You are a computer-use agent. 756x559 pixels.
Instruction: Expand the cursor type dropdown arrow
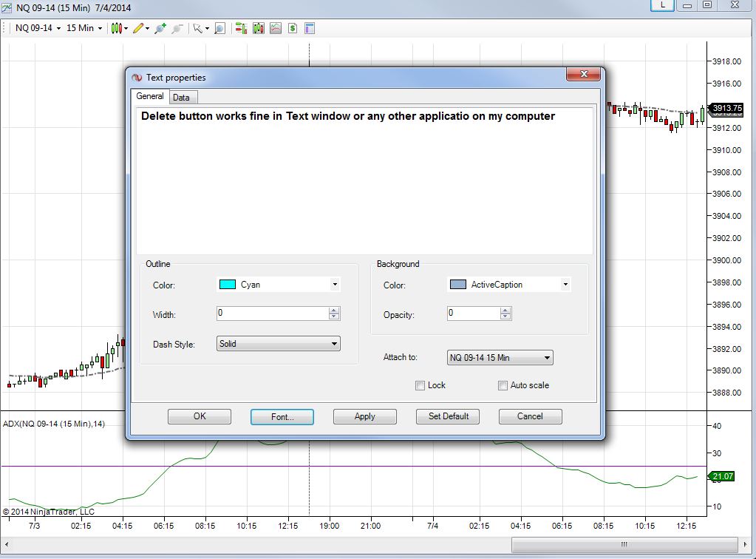point(207,28)
